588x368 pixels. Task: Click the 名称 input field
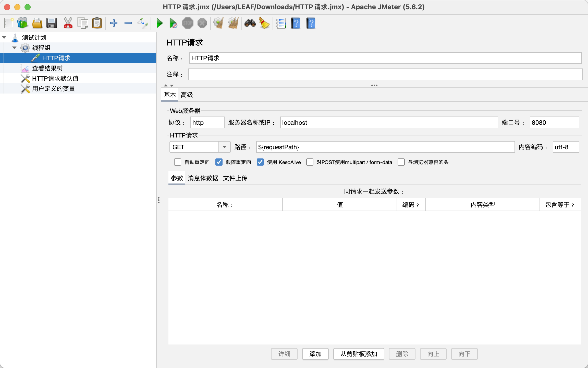coord(385,58)
